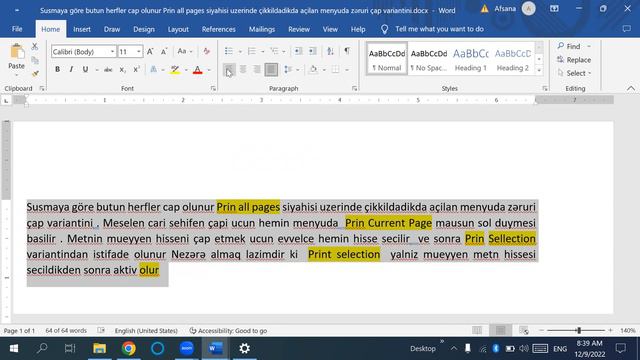Apply the Heading 1 style
The width and height of the screenshot is (640, 360).
click(x=470, y=59)
